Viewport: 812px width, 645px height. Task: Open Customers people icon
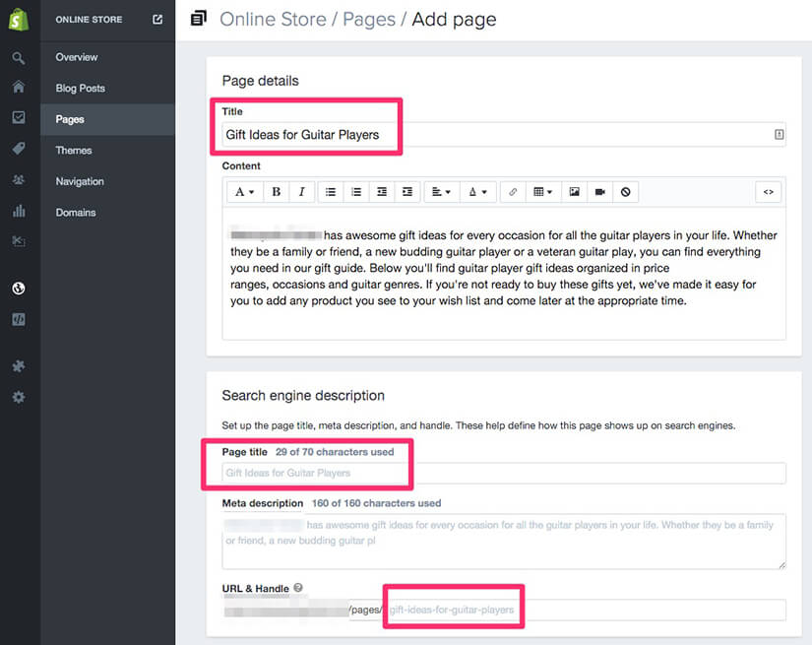click(x=19, y=180)
